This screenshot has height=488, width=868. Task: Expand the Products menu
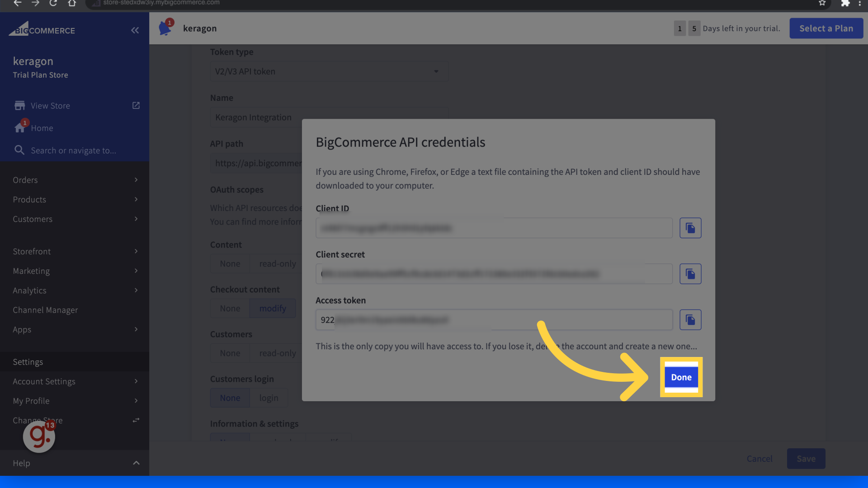(75, 199)
